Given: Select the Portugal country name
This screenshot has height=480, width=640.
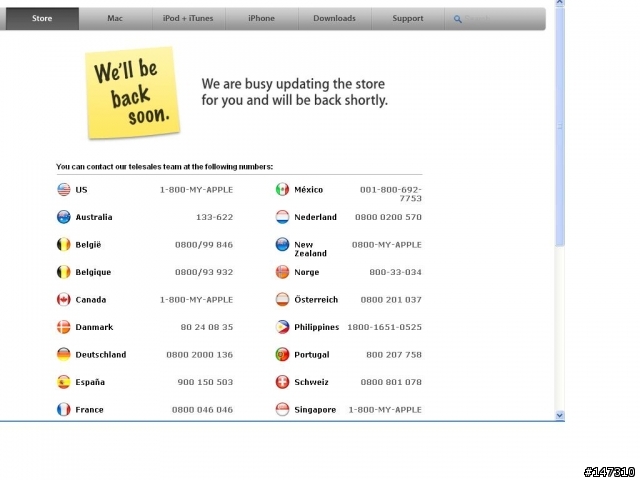Looking at the screenshot, I should click(x=312, y=355).
